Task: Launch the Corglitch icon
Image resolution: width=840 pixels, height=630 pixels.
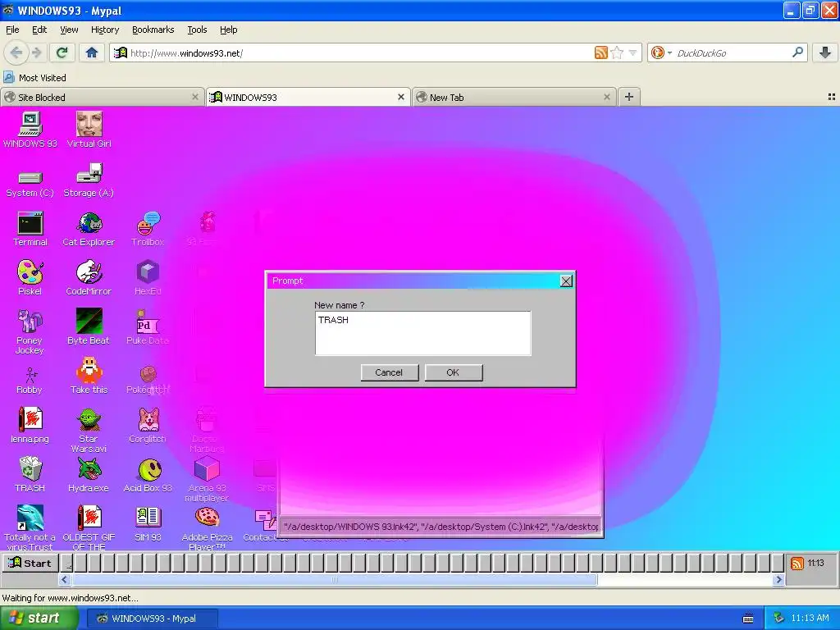Action: tap(148, 426)
